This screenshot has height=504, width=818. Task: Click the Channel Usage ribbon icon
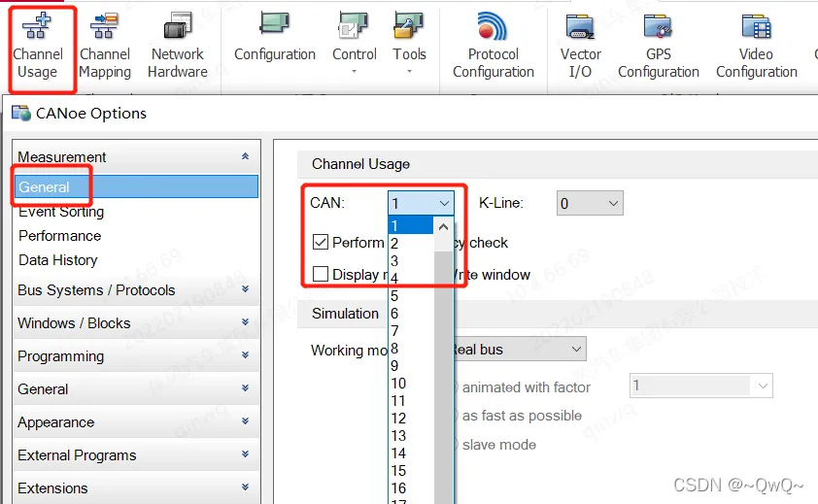click(x=38, y=46)
